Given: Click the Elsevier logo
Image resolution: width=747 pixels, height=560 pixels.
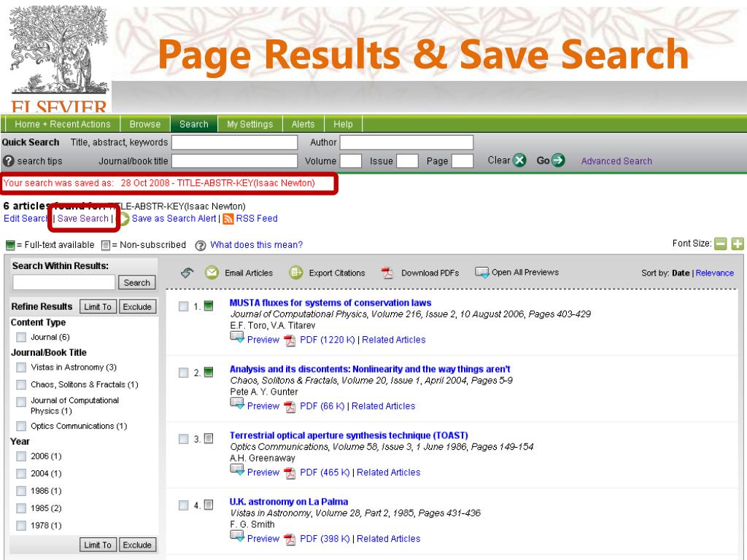Looking at the screenshot, I should [x=58, y=58].
